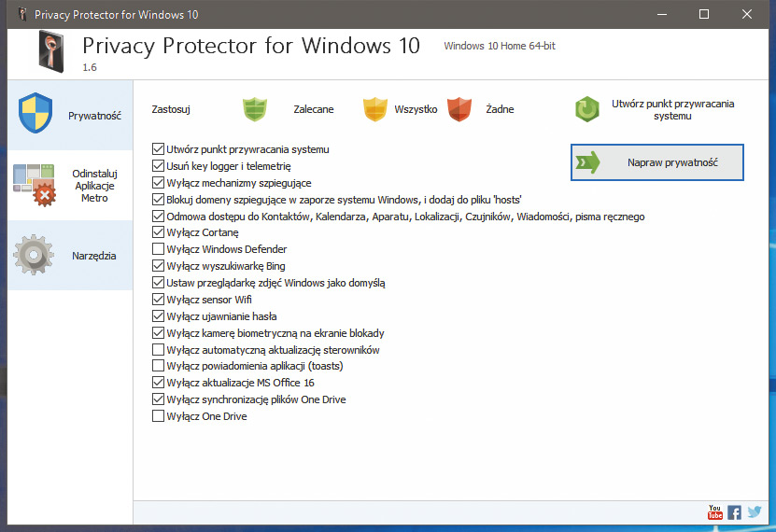Open the Facebook link icon
The image size is (776, 532).
(735, 511)
